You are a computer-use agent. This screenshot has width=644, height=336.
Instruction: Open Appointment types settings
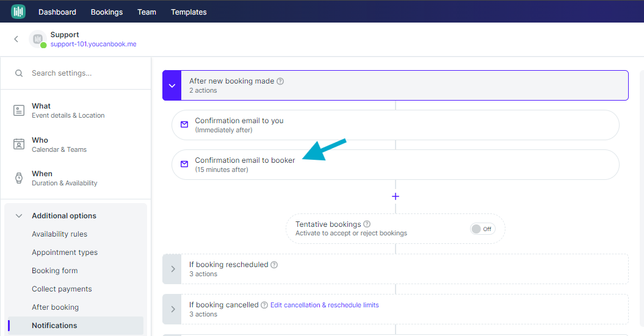(x=65, y=252)
